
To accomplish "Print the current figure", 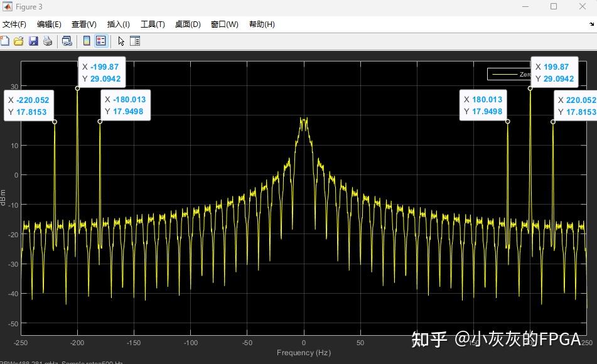I will [48, 41].
